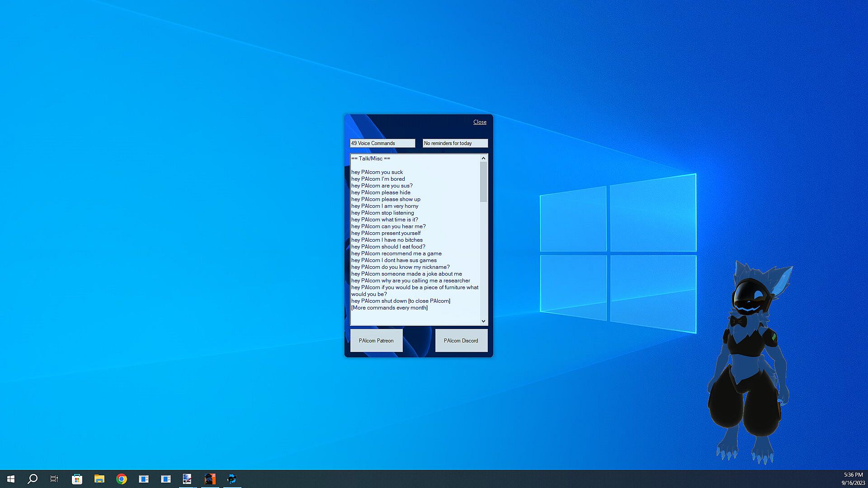Open taskbar search magnifier
Screen dimensions: 868x488
(x=33, y=479)
